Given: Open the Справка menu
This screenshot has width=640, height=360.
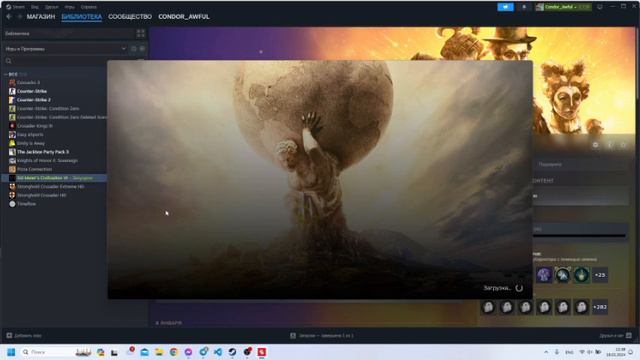Looking at the screenshot, I should pos(89,7).
